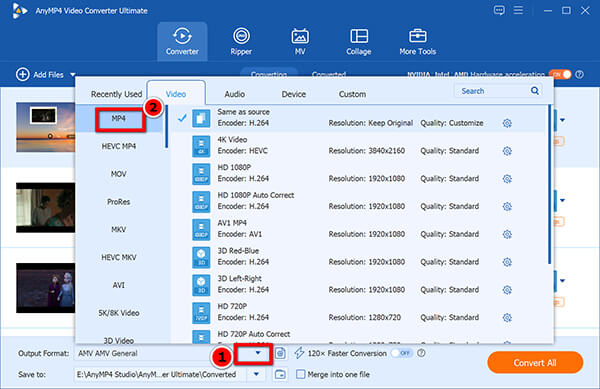The width and height of the screenshot is (600, 389).
Task: Choose the HD 1080P Auto Correct preset
Action: [359, 201]
